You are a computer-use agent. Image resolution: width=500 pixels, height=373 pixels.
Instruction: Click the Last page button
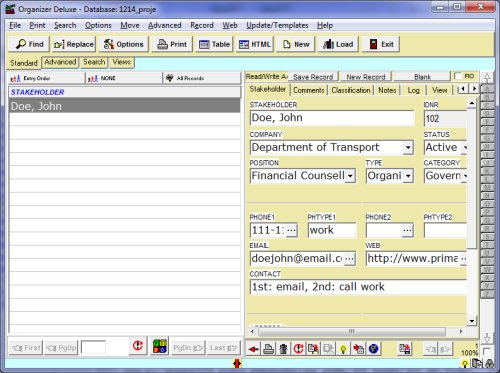pos(223,348)
